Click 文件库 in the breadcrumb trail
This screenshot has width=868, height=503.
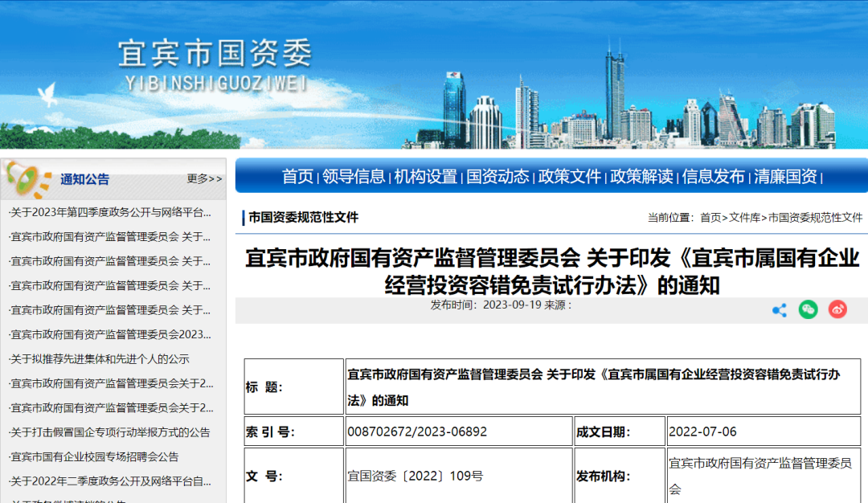744,218
